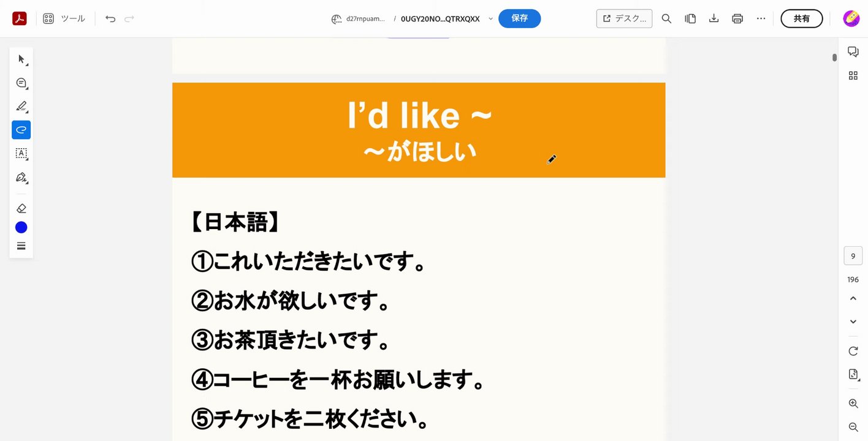This screenshot has height=441, width=868.
Task: Select the text box tool
Action: click(x=21, y=153)
